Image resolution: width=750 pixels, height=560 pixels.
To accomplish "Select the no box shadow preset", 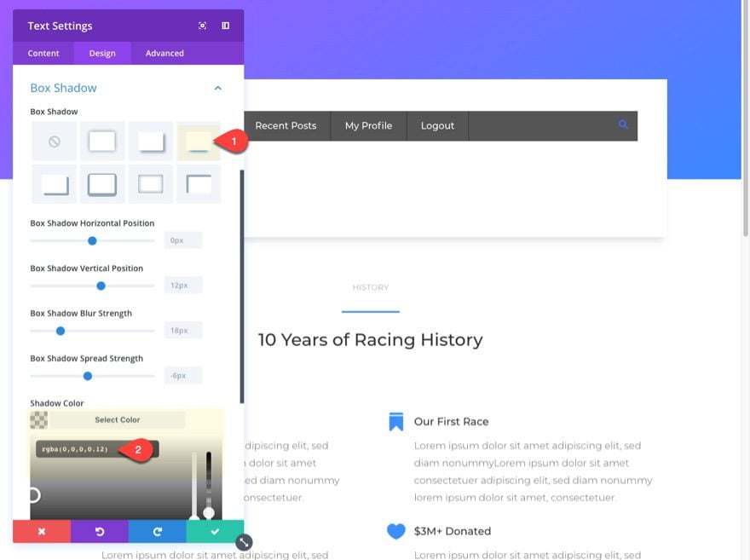I will pos(54,141).
